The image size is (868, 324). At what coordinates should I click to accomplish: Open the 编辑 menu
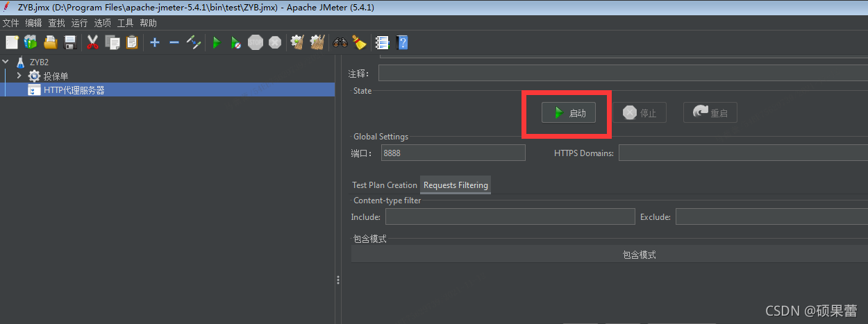33,23
